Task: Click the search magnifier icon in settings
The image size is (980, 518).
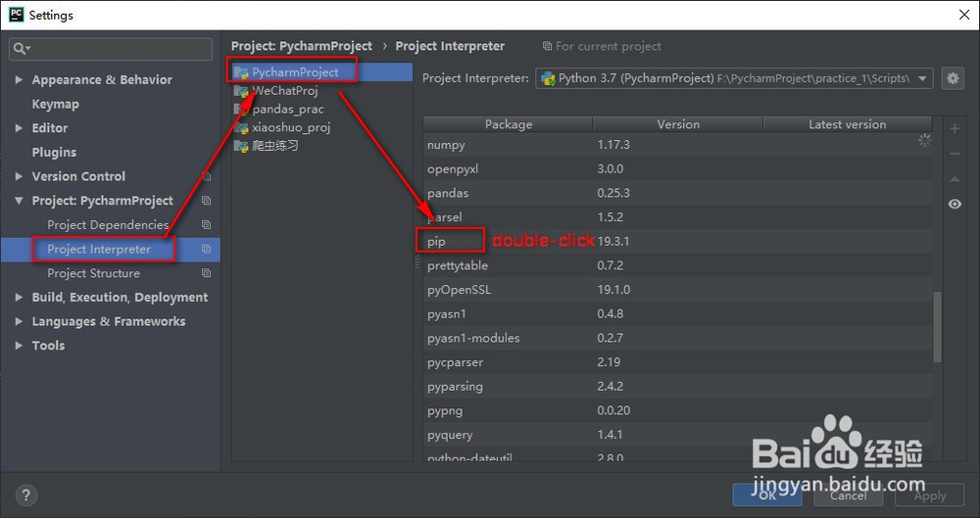Action: [x=19, y=48]
